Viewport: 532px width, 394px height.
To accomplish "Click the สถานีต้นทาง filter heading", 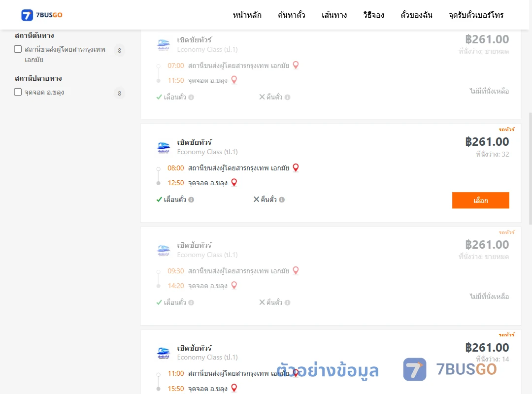I will [34, 35].
